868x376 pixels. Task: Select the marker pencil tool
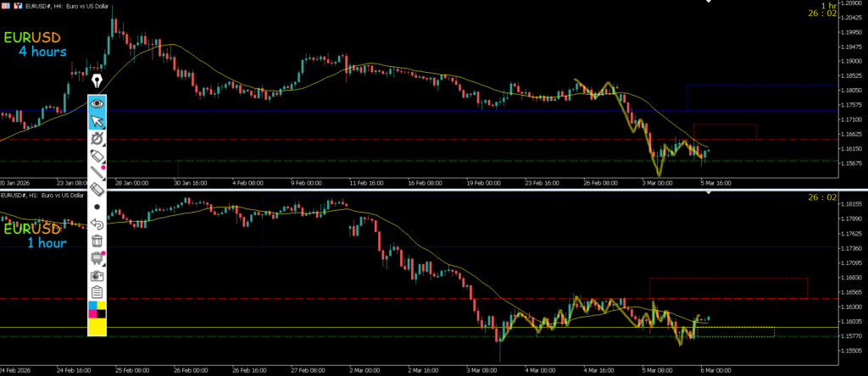click(97, 156)
